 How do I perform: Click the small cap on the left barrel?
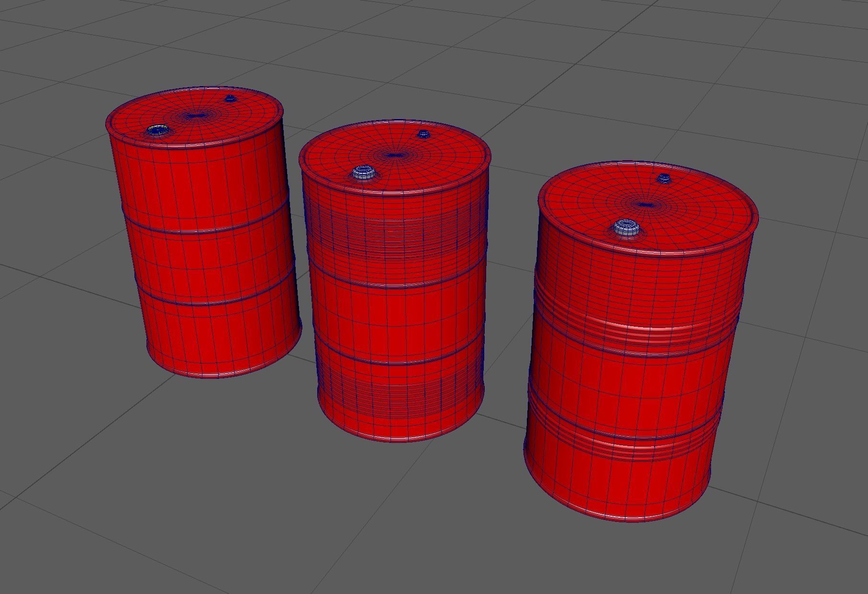click(230, 99)
